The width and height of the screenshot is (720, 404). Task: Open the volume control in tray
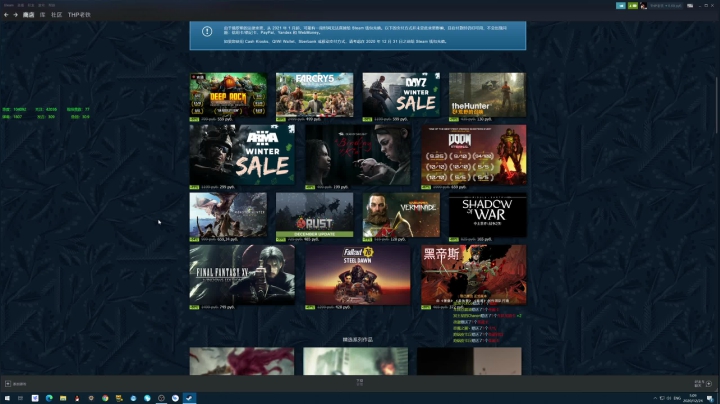tap(669, 398)
